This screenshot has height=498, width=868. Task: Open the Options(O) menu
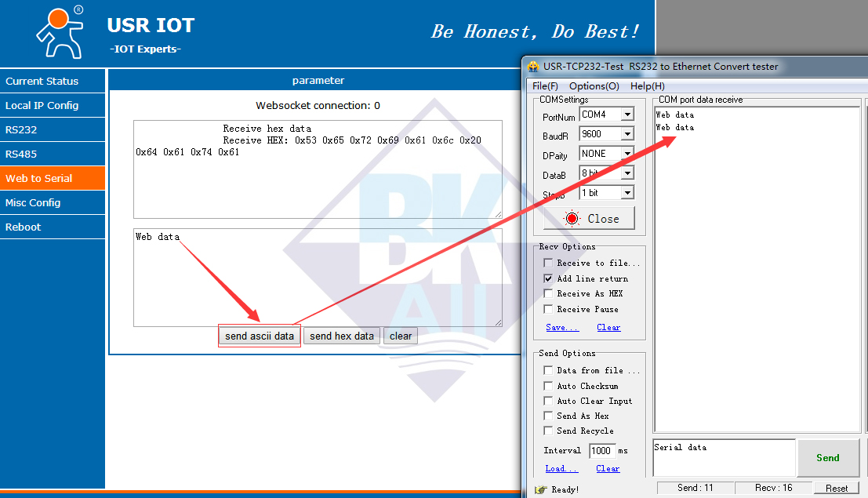coord(594,85)
